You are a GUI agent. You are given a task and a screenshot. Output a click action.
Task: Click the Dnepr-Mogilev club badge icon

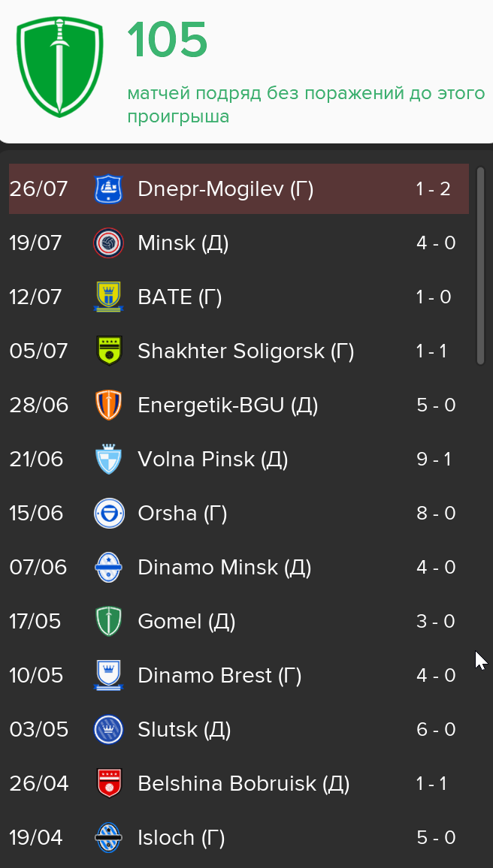(108, 188)
